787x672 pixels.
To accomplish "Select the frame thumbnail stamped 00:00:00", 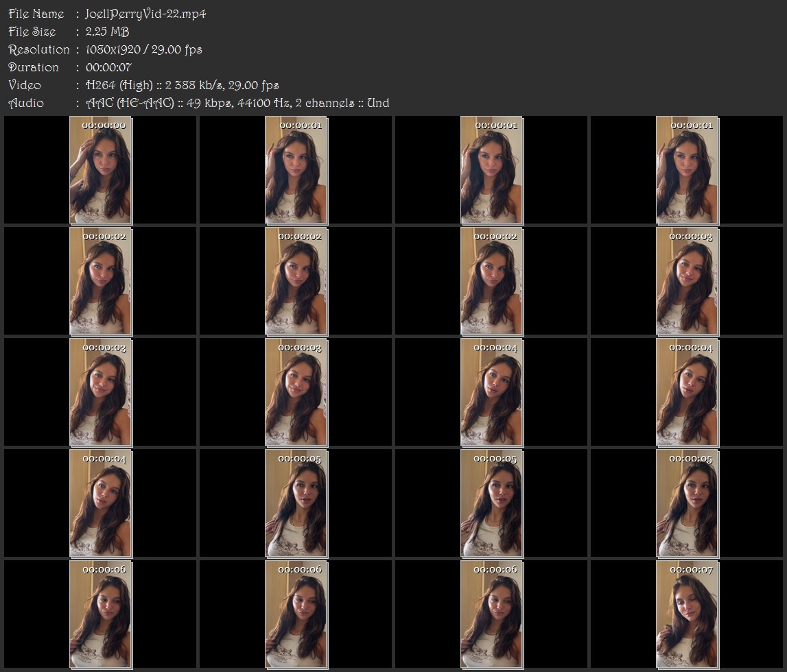I will (x=101, y=170).
